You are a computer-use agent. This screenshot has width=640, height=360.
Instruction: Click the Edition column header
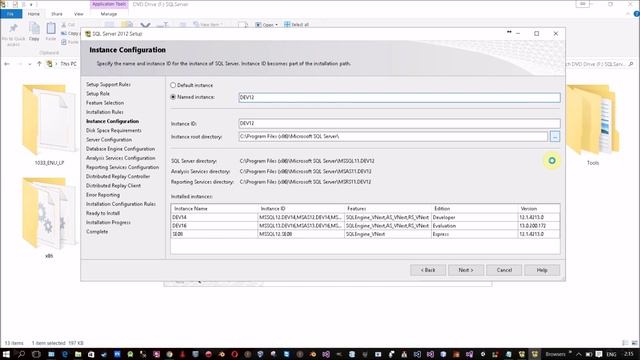click(474, 209)
